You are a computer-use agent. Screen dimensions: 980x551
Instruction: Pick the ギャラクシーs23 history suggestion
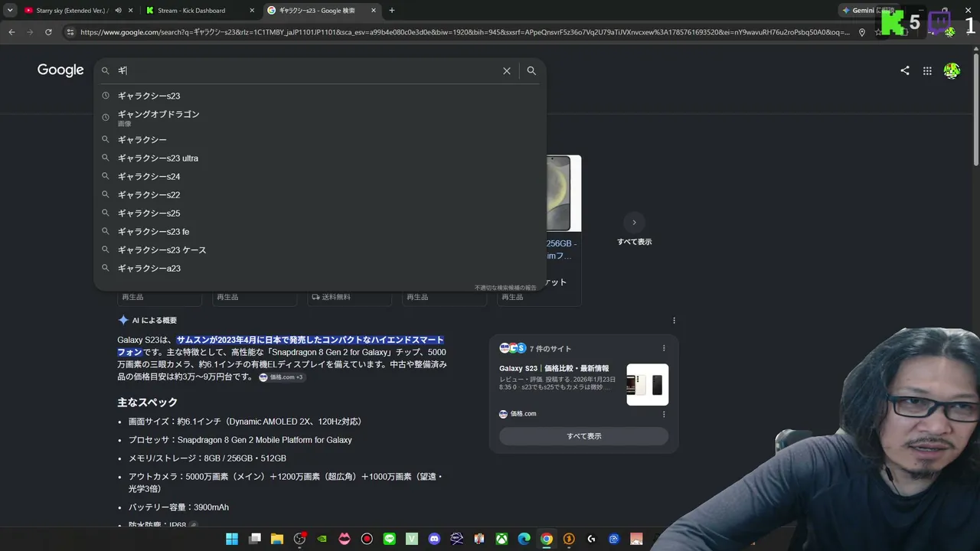(x=319, y=96)
